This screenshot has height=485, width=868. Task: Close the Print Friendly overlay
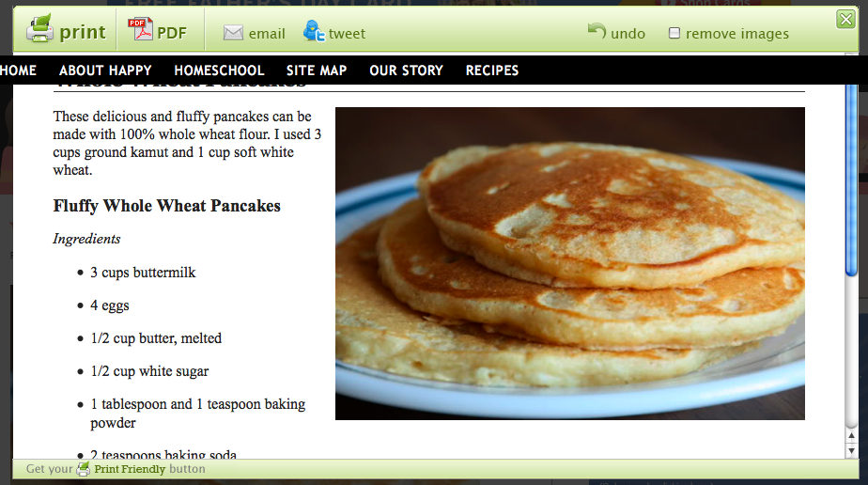coord(845,20)
